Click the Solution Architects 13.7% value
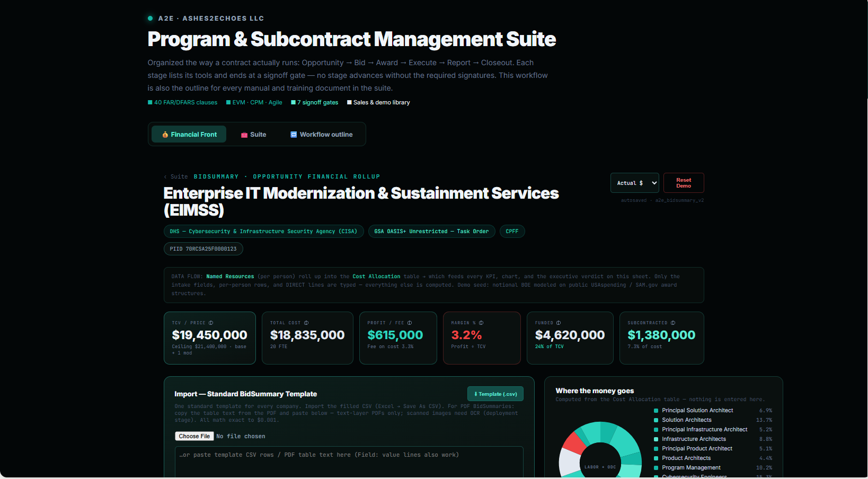The height and width of the screenshot is (479, 868). coord(764,420)
